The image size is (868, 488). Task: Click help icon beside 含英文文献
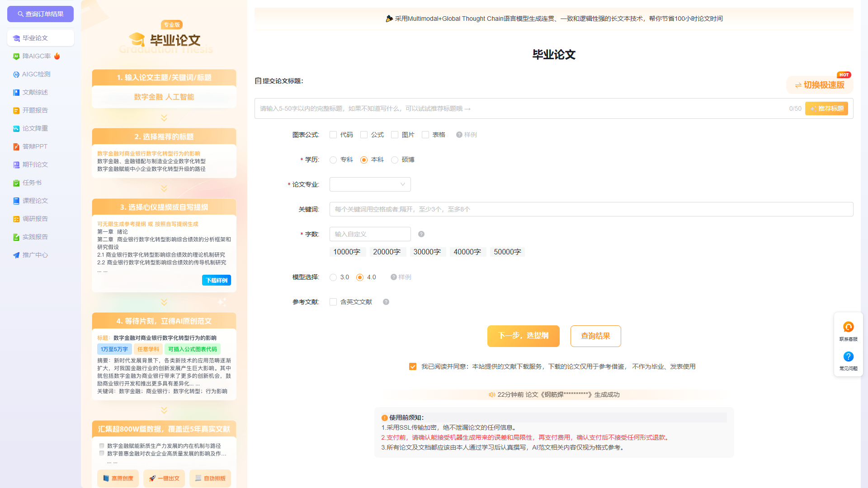(386, 302)
